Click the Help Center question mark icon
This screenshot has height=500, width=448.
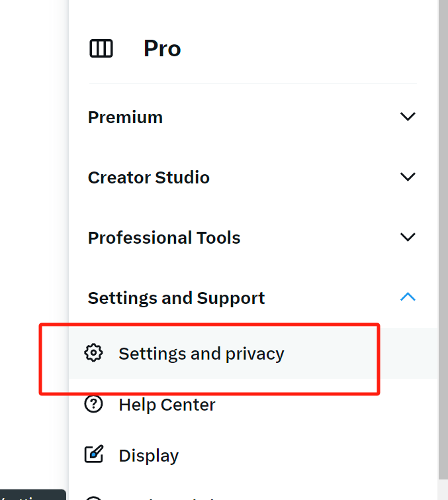pyautogui.click(x=94, y=404)
